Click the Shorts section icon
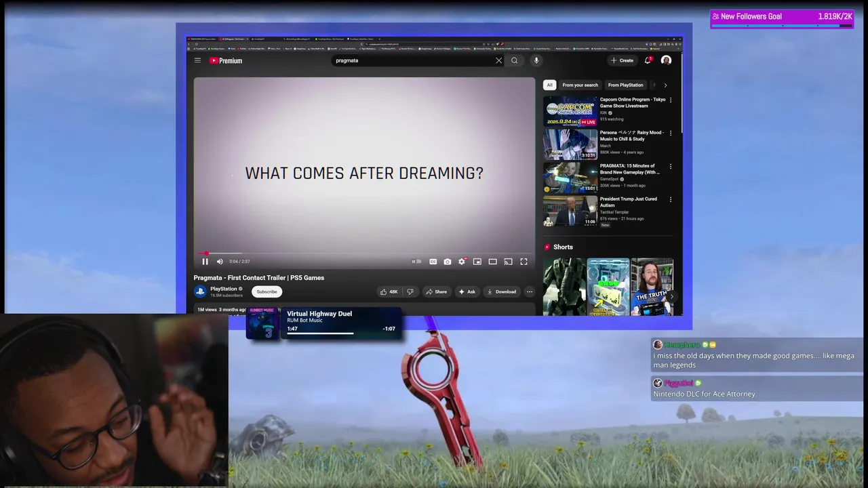This screenshot has width=868, height=488. [548, 247]
